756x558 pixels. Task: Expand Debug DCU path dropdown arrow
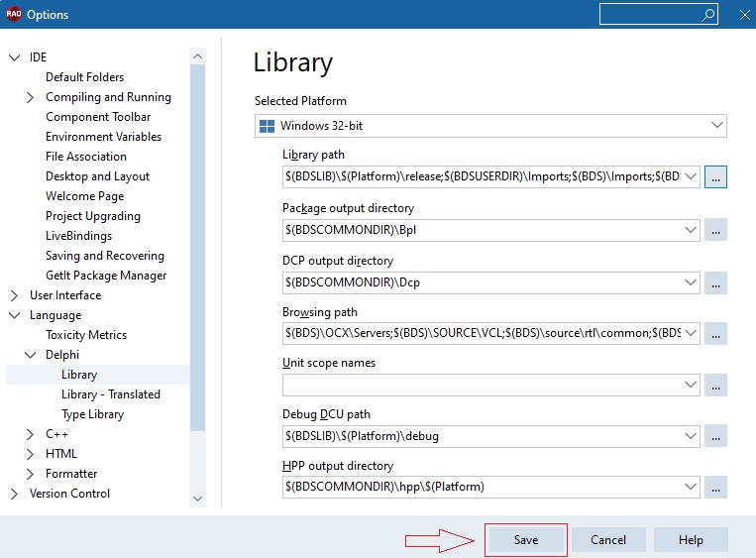[x=691, y=436]
